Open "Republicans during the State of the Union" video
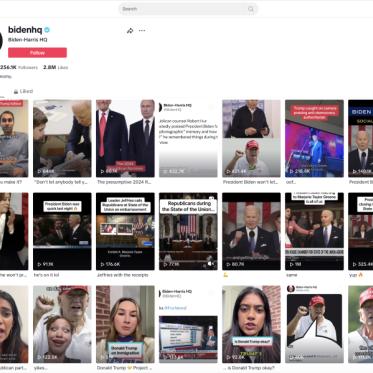The image size is (373, 373). [188, 231]
